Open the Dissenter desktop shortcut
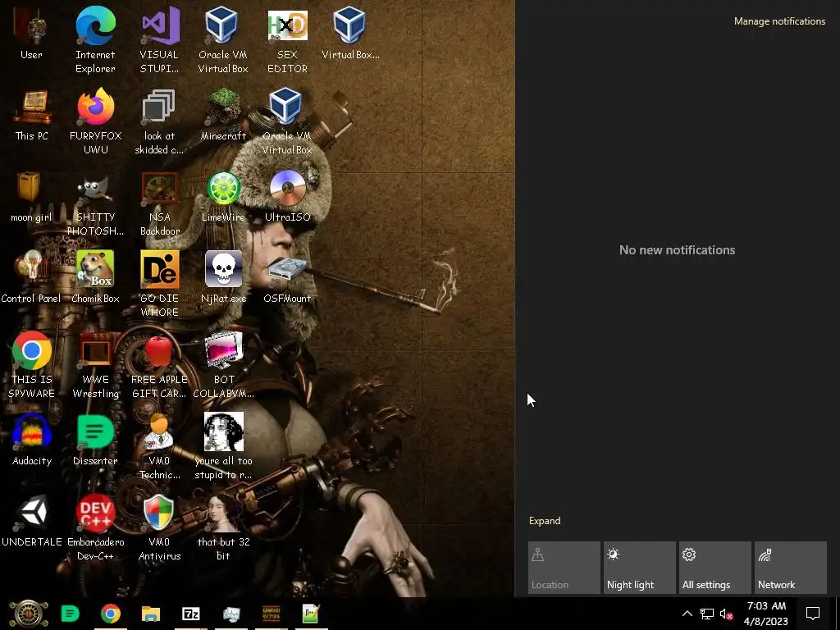Image resolution: width=840 pixels, height=630 pixels. click(x=95, y=440)
